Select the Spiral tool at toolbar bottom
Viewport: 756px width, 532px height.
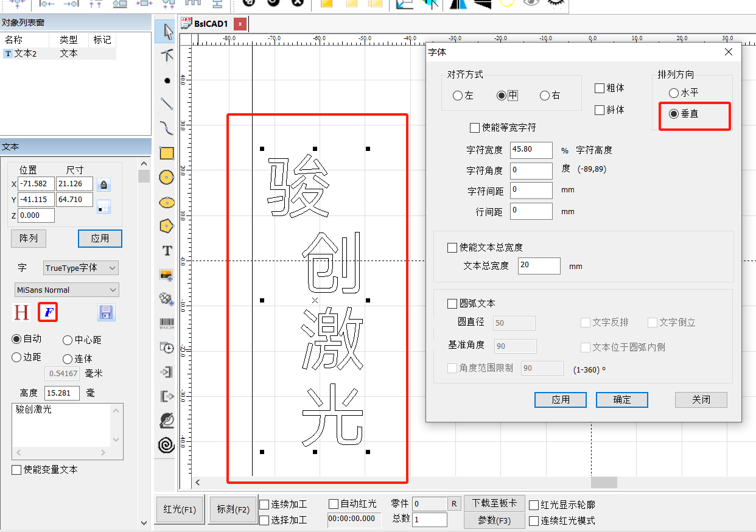click(x=166, y=445)
